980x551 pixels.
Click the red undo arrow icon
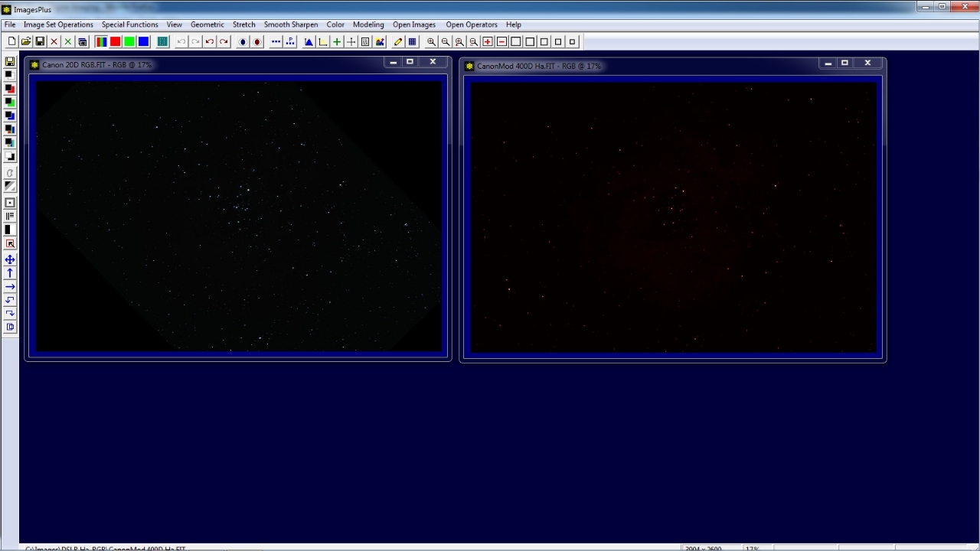[210, 41]
